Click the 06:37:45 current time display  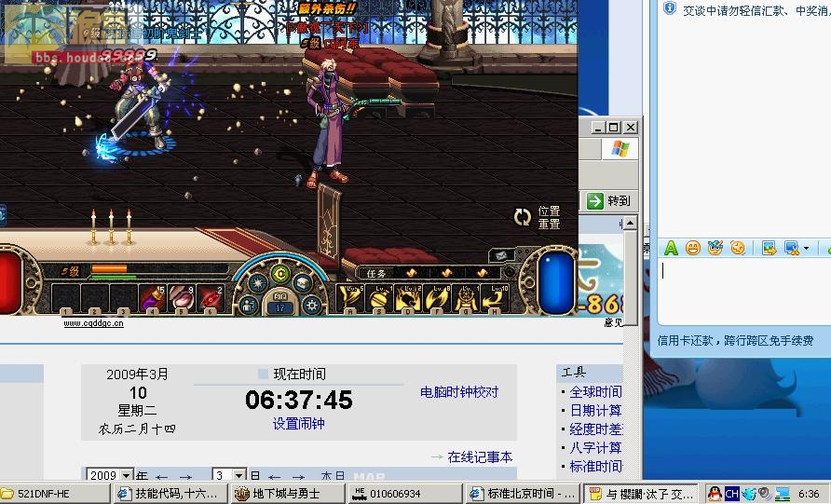click(x=298, y=400)
